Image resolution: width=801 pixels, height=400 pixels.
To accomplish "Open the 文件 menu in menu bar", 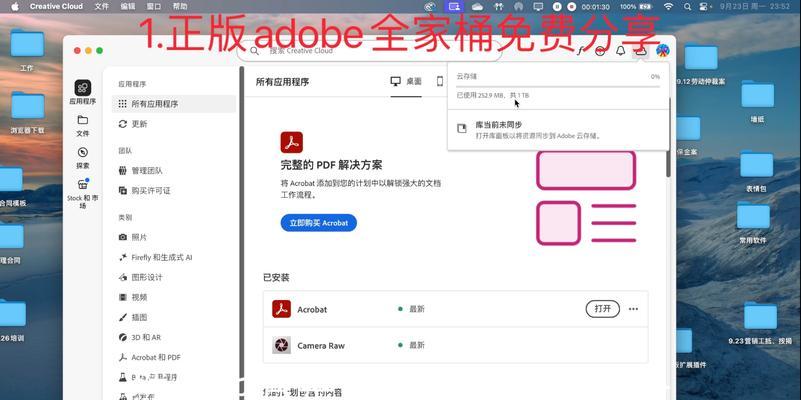I will [102, 7].
